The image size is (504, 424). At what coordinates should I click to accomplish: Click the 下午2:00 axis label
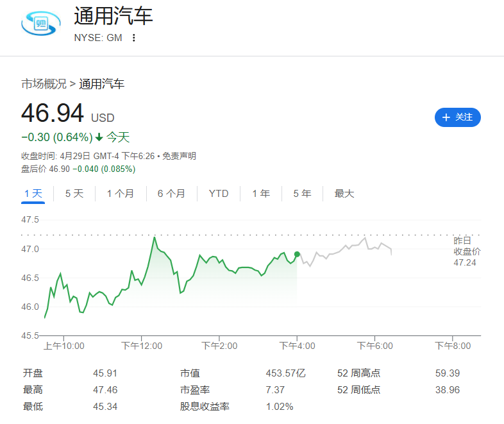pyautogui.click(x=219, y=346)
